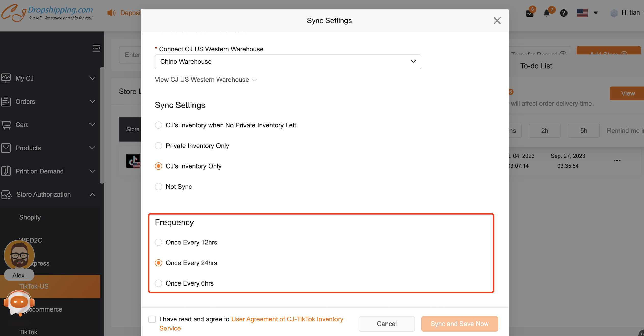Click the sidebar vertical scrollbar
644x336 pixels.
coord(102,125)
